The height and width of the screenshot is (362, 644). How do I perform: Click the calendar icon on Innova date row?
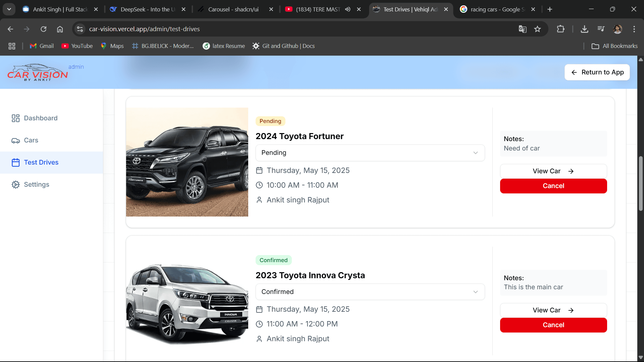(259, 309)
